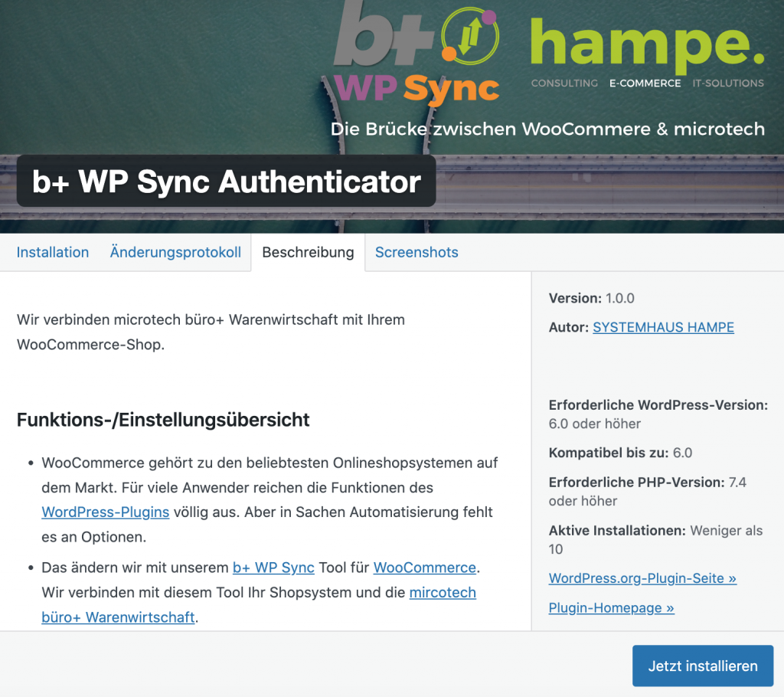Click the WooCommerce link in description

coord(424,568)
